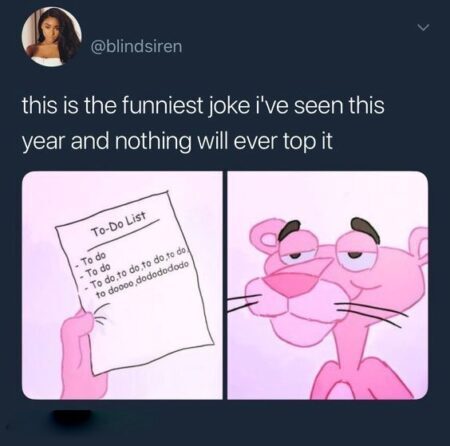Click the @blindsiren username handle
Viewport: 450px width, 446px height.
(137, 46)
